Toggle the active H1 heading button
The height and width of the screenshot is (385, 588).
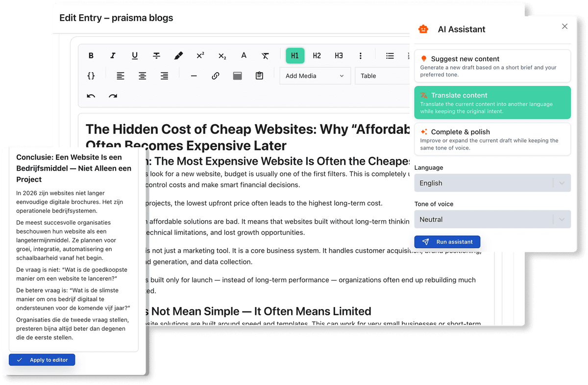[295, 56]
